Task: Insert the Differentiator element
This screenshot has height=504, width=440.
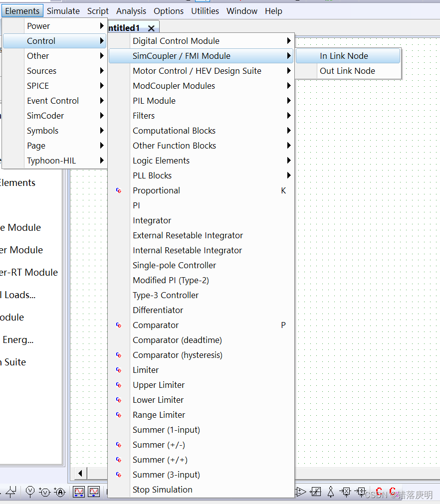Action: pos(201,310)
